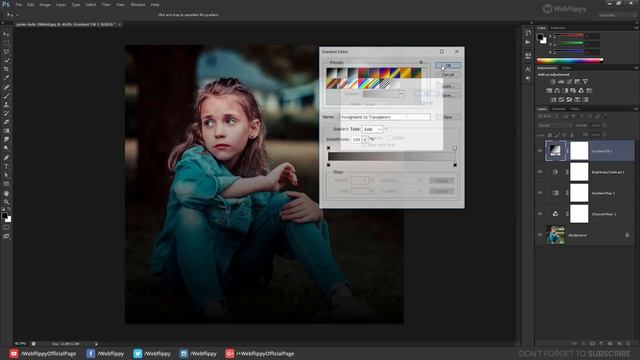
Task: Click the New gradient button
Action: point(448,117)
